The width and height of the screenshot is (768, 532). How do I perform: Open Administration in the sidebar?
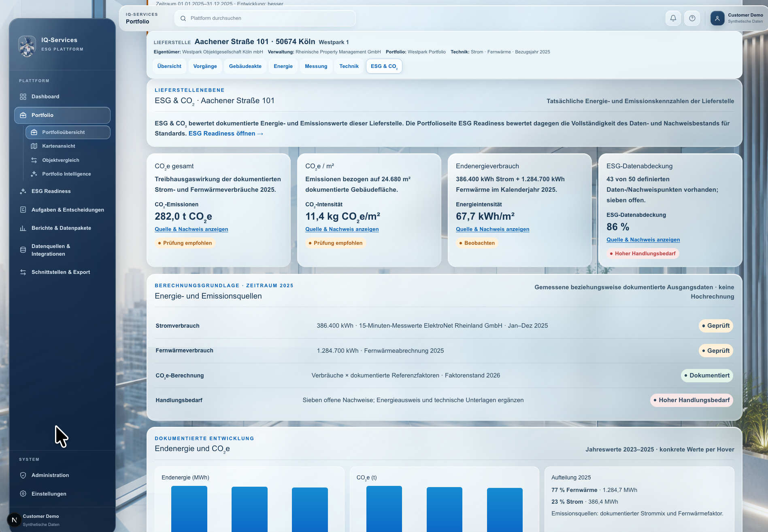coord(62,475)
